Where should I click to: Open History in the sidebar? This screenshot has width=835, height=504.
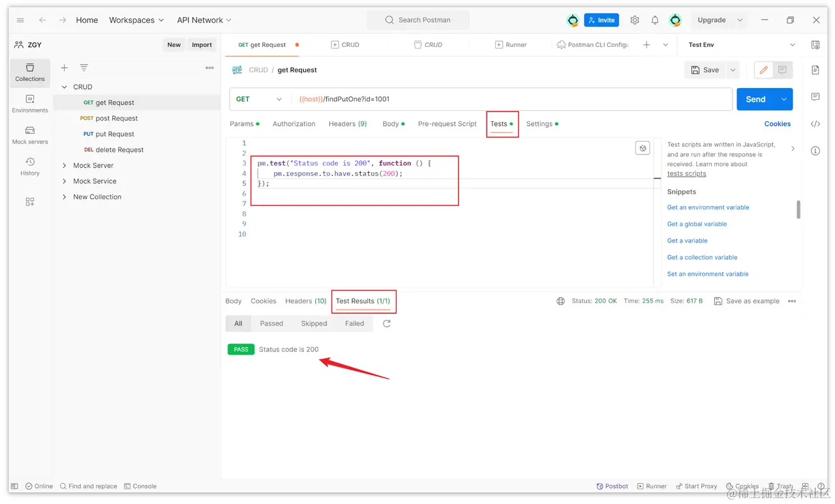point(30,166)
